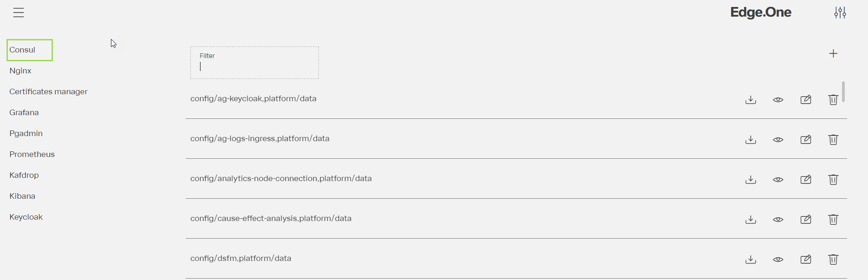868x280 pixels.
Task: Edit config/dsfm,platform/data entry
Action: tap(806, 260)
